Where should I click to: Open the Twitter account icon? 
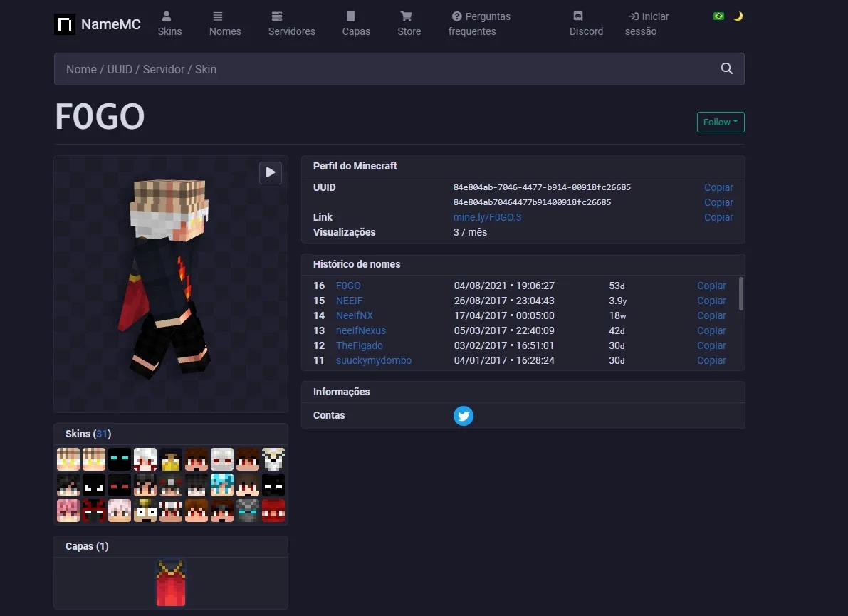pyautogui.click(x=464, y=416)
